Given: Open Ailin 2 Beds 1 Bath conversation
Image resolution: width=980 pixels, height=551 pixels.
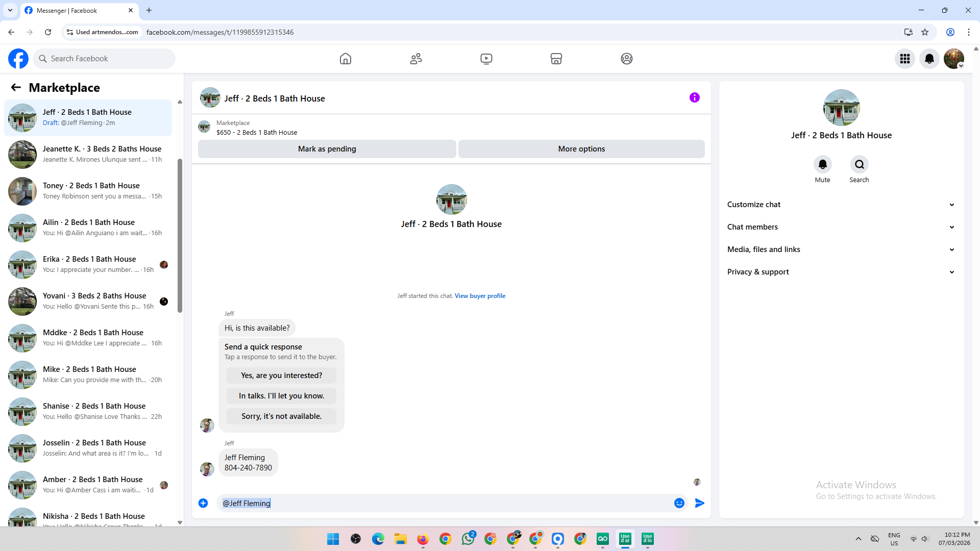Looking at the screenshot, I should point(88,228).
